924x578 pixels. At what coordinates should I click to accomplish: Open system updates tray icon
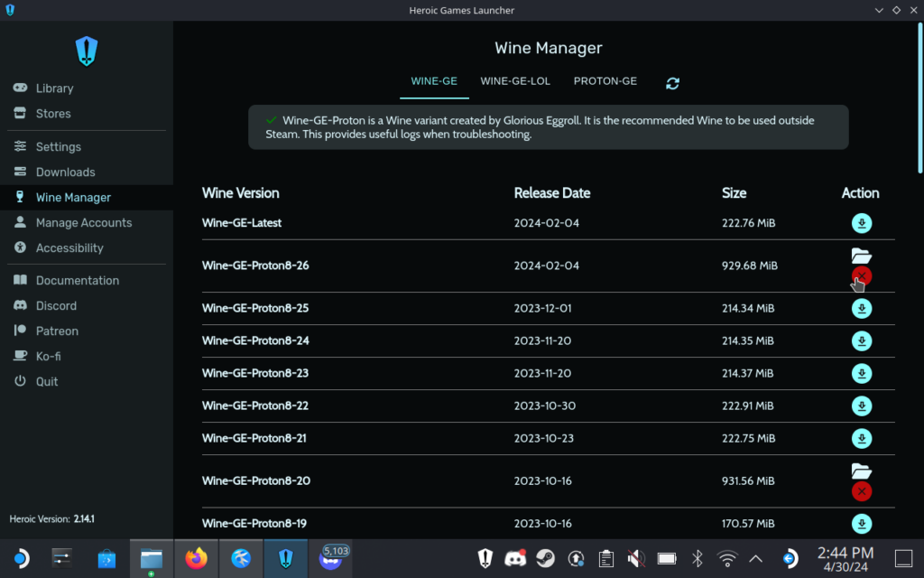(576, 558)
